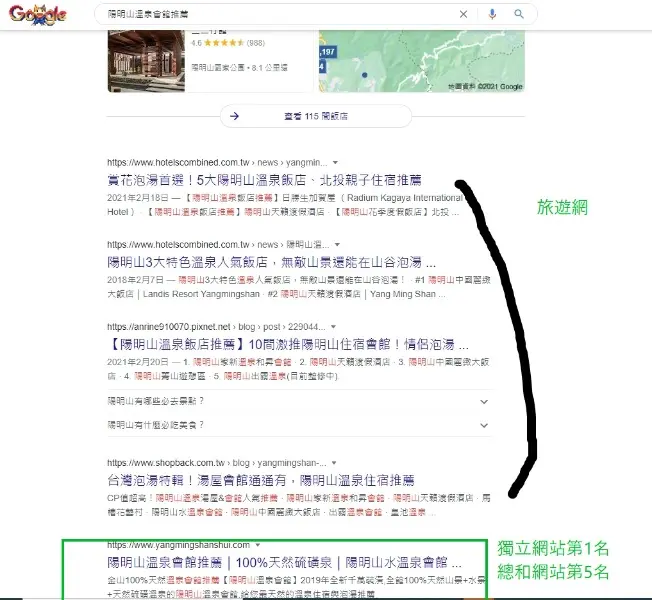The height and width of the screenshot is (600, 652).
Task: Click the 4.6 star rating of the hotel
Action: [x=228, y=43]
